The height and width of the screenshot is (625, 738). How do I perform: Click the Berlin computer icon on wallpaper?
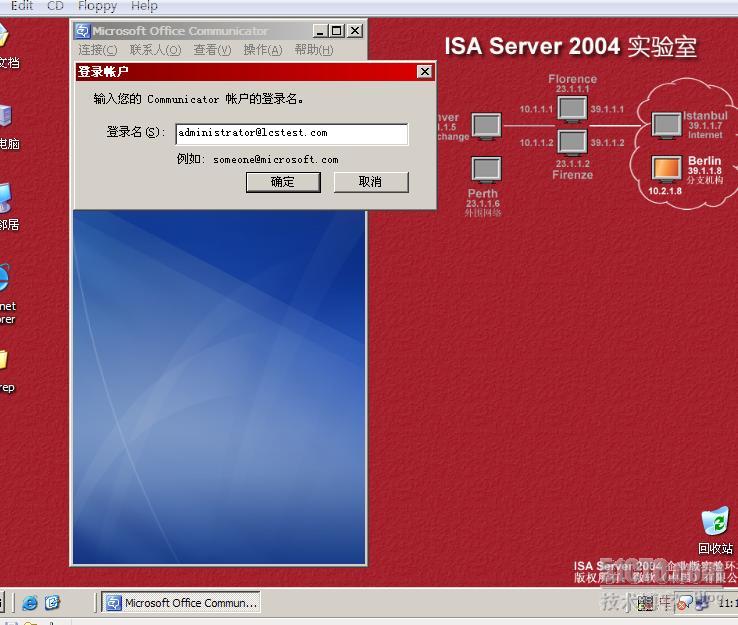[x=666, y=170]
